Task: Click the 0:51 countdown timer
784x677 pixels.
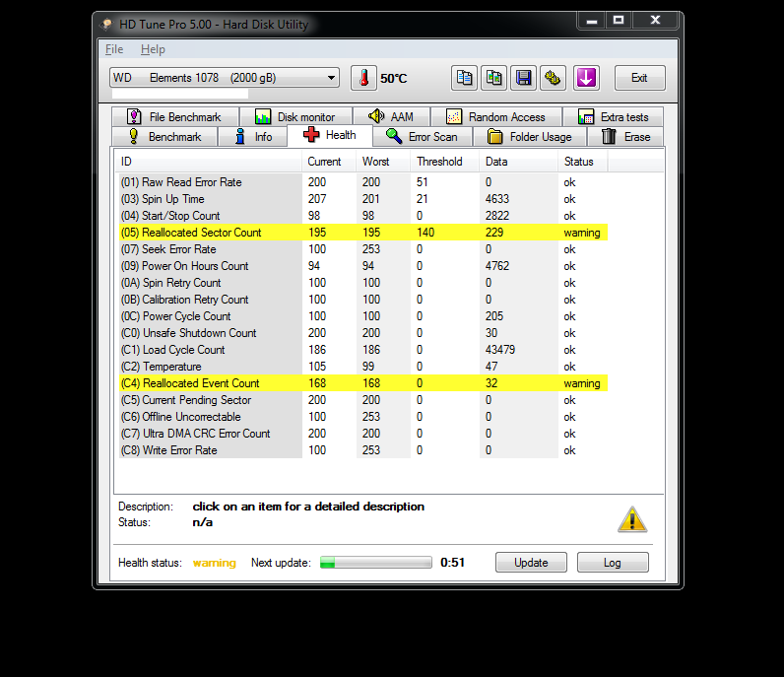Action: [x=452, y=563]
